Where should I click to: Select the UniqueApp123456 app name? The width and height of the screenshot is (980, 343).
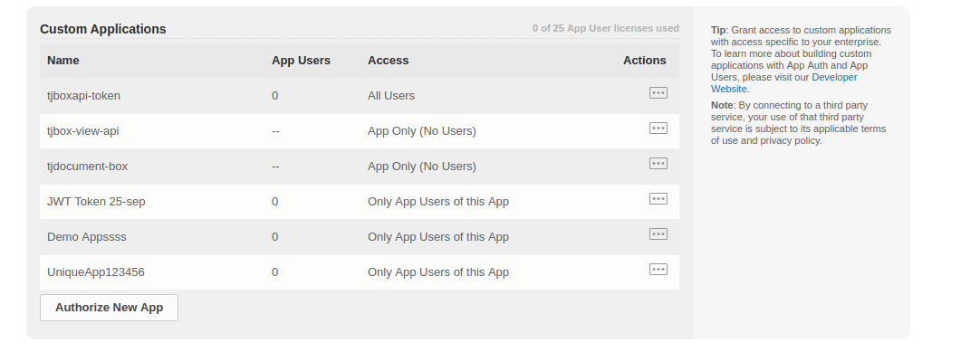tap(96, 272)
